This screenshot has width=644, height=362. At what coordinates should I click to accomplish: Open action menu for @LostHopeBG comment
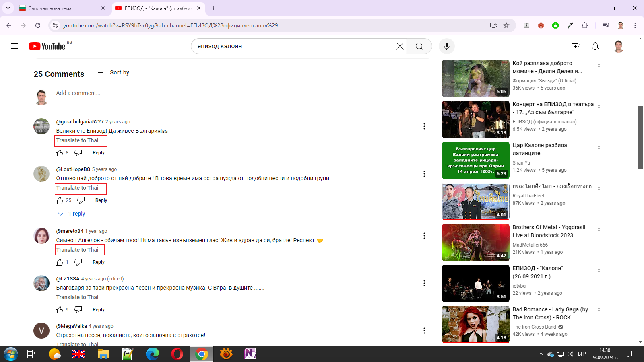coord(424,174)
